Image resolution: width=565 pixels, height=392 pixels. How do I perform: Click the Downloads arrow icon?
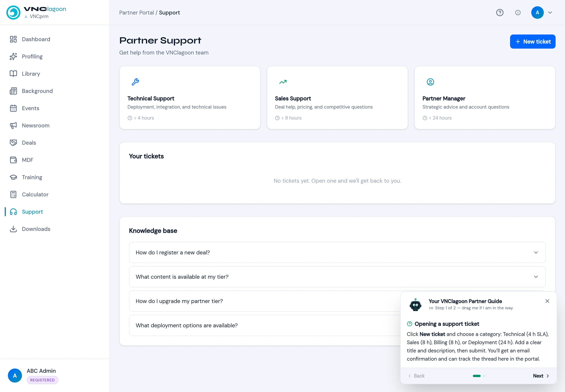click(13, 229)
